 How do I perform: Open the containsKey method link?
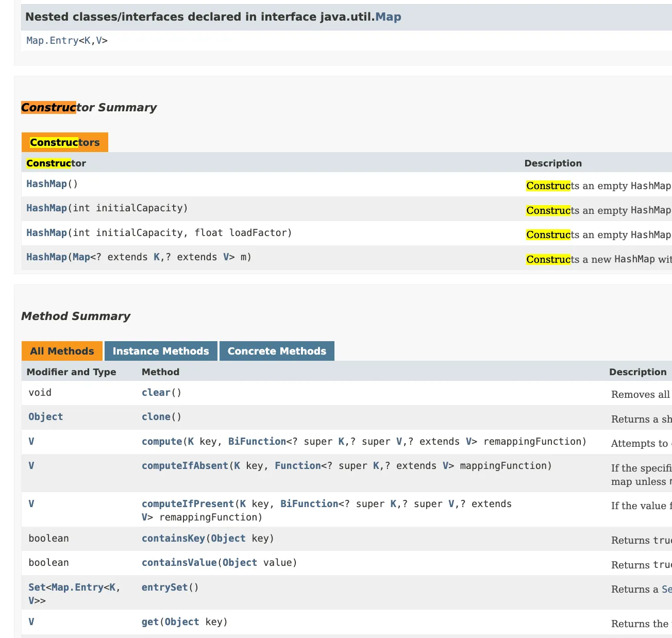tap(173, 539)
